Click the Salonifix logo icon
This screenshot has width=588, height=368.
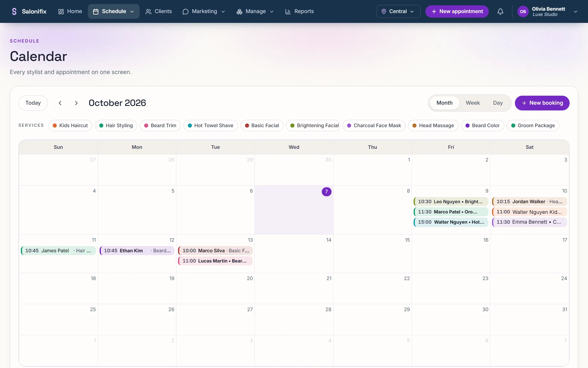(14, 11)
